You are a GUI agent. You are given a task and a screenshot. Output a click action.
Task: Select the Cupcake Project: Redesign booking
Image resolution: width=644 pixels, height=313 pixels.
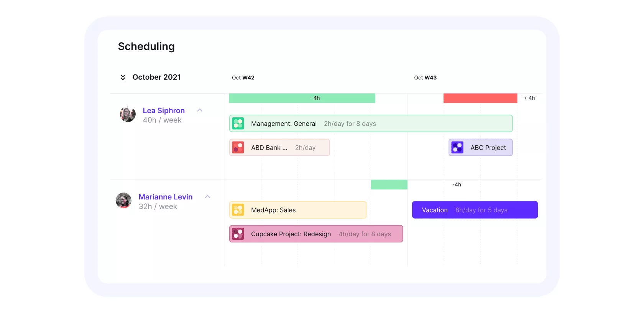click(316, 234)
